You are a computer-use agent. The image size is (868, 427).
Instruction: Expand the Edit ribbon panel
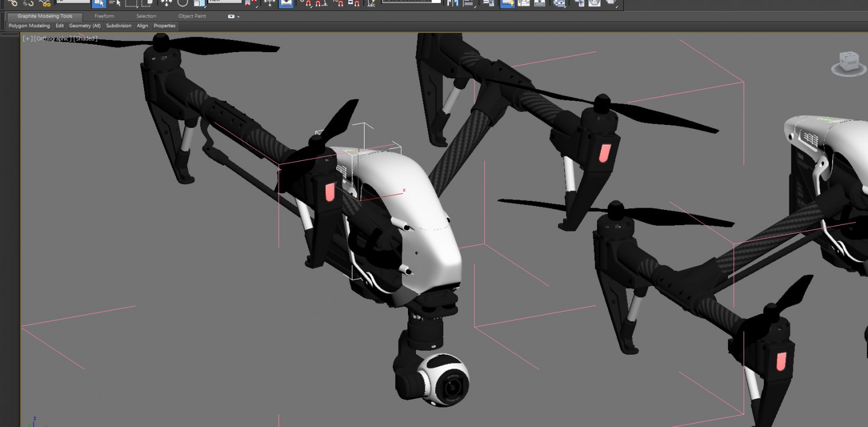60,26
